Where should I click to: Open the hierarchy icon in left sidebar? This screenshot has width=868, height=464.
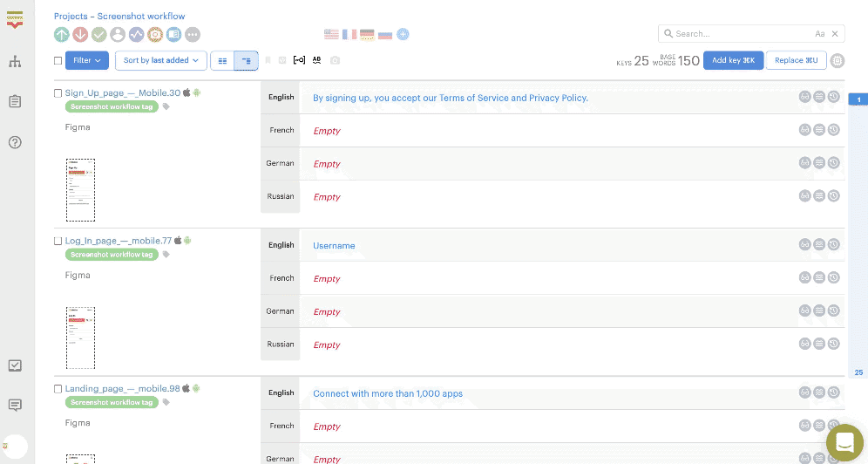point(15,61)
